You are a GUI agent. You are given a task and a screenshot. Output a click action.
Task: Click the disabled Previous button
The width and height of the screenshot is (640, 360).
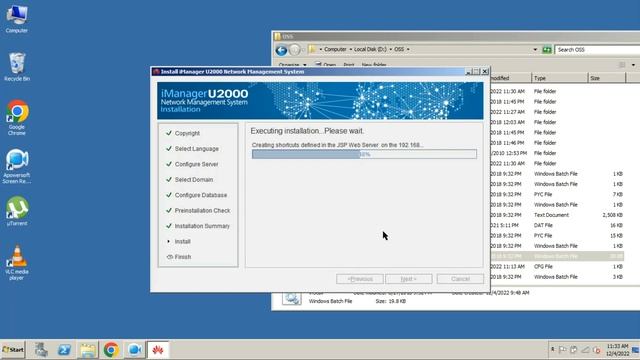tap(360, 279)
